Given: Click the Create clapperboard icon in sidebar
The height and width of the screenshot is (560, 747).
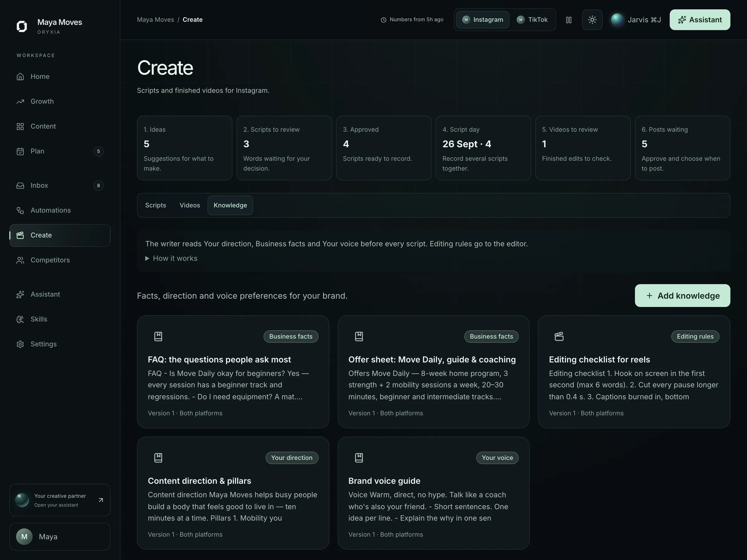Looking at the screenshot, I should tap(20, 235).
